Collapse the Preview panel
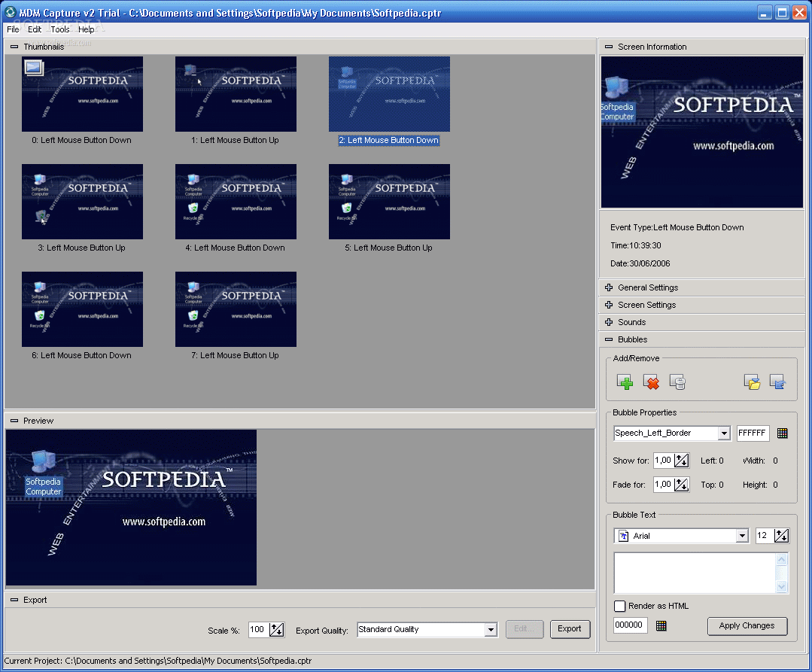812x672 pixels. click(x=14, y=421)
